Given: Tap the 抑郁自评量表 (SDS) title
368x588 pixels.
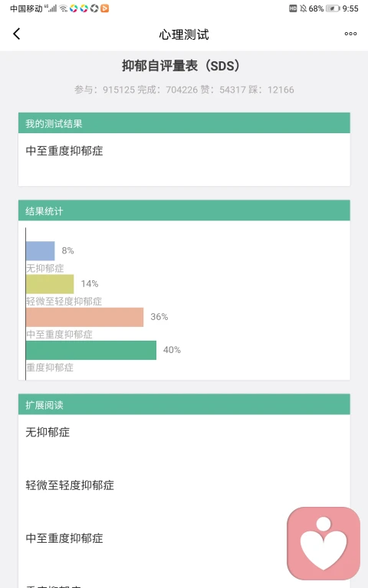Looking at the screenshot, I should [x=181, y=66].
